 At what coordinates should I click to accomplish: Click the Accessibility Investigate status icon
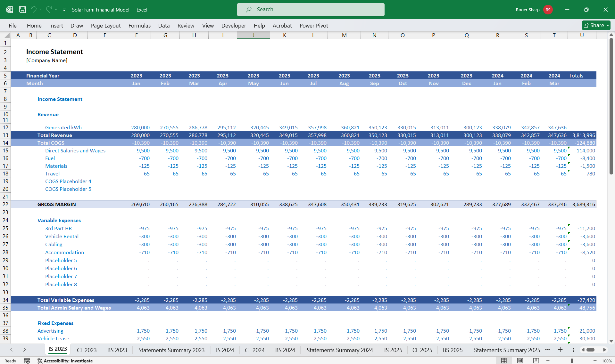40,361
